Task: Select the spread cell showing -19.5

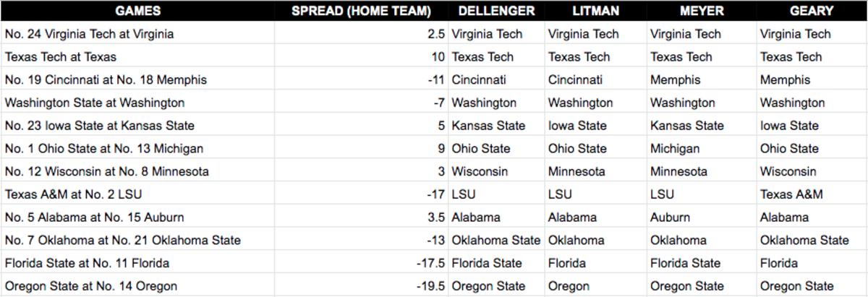Action: (430, 286)
